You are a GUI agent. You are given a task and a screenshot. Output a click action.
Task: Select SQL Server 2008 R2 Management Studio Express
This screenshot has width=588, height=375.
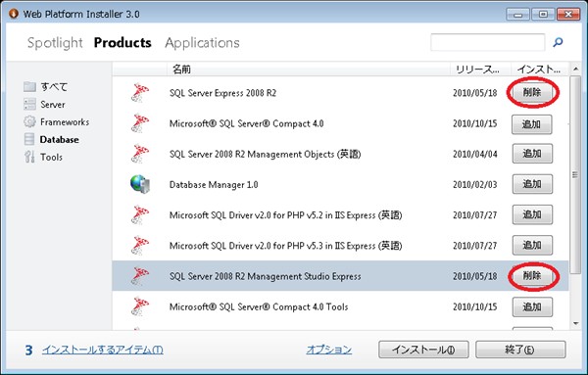[x=266, y=276]
